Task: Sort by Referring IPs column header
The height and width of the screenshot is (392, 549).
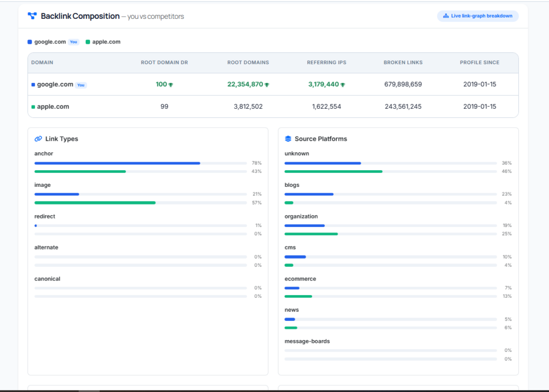Action: 327,63
